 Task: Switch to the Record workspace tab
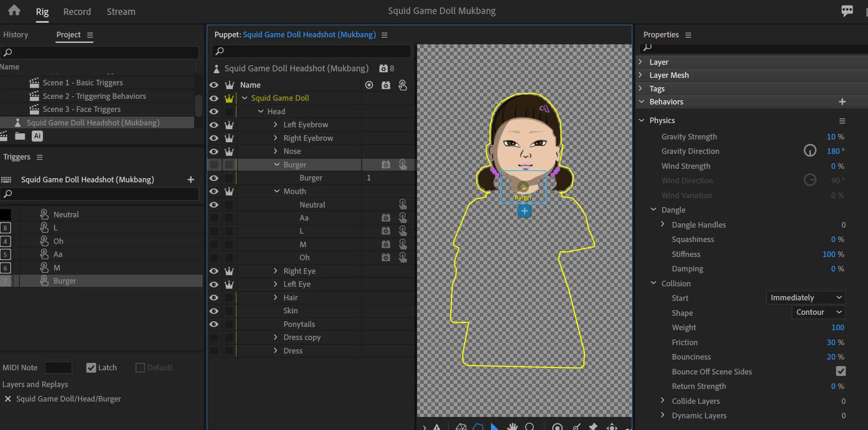coord(77,12)
